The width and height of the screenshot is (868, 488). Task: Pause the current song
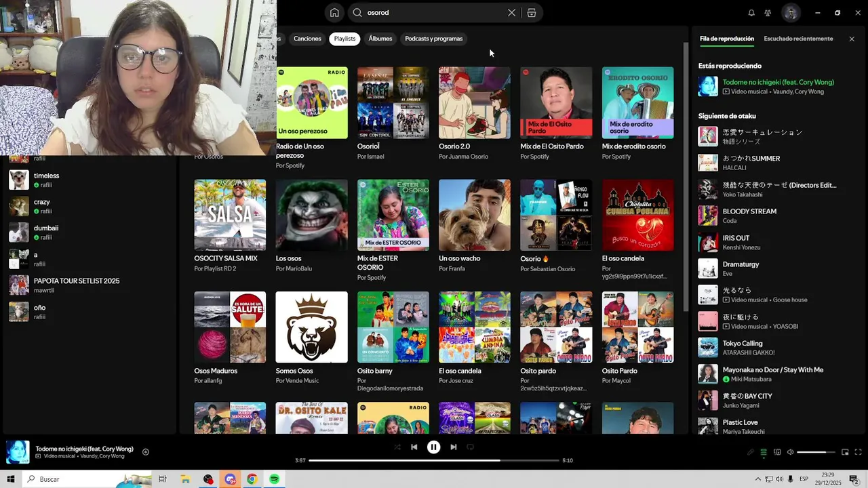(434, 447)
